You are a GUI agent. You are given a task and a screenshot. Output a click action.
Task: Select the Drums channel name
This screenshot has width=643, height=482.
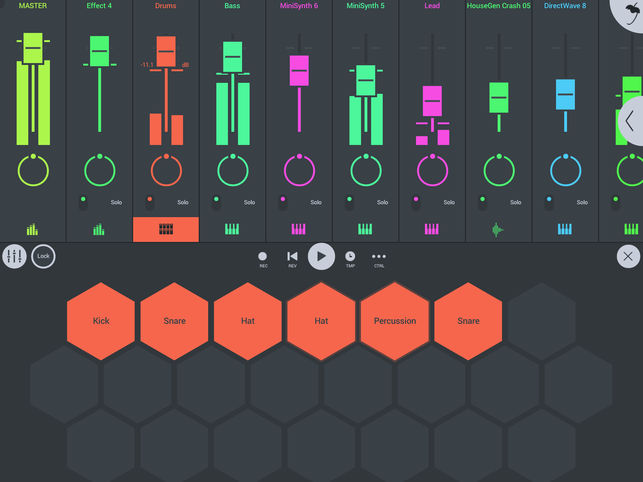point(166,6)
